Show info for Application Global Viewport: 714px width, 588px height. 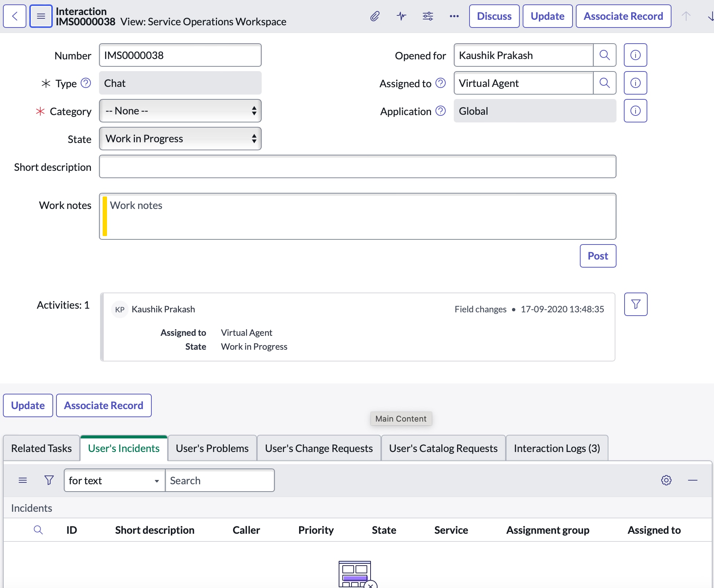tap(636, 111)
